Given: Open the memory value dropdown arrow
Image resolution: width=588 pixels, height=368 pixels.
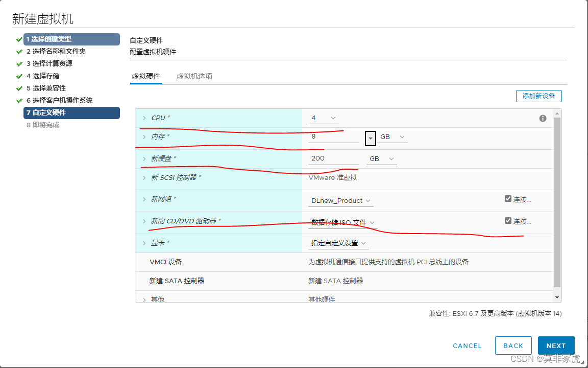Looking at the screenshot, I should point(371,139).
